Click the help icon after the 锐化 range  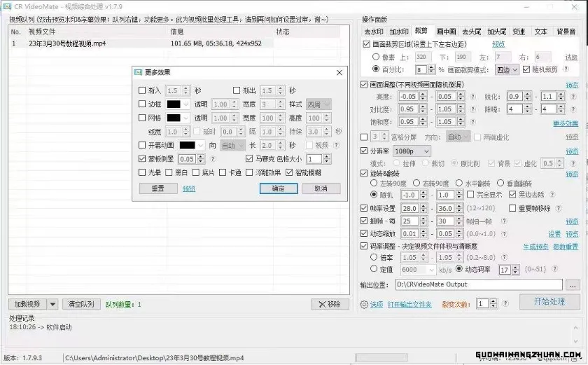573,97
